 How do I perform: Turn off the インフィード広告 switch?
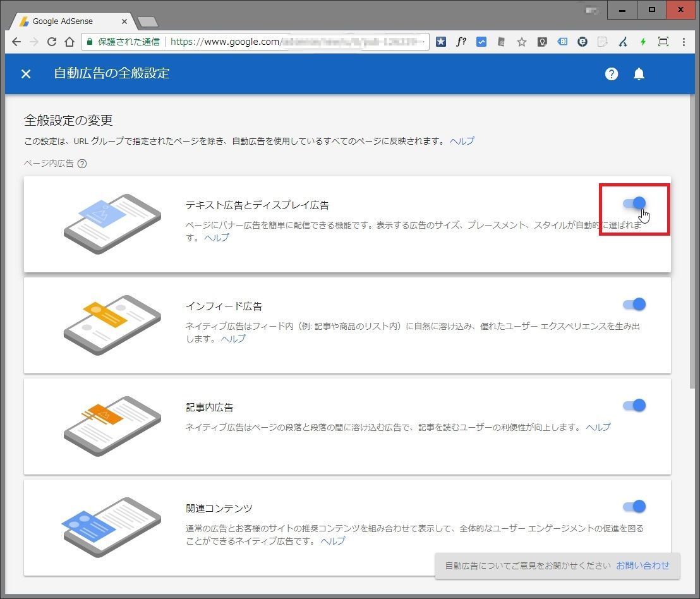634,304
